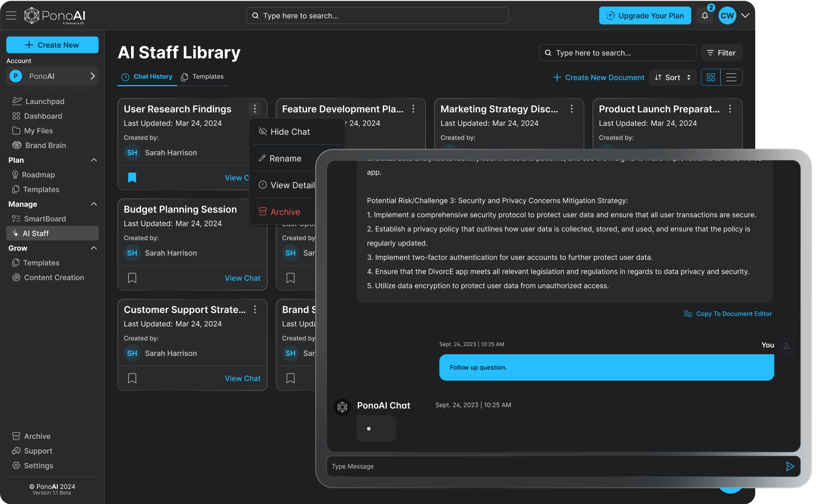Open Templates under Grow
The width and height of the screenshot is (821, 504).
click(x=36, y=262)
